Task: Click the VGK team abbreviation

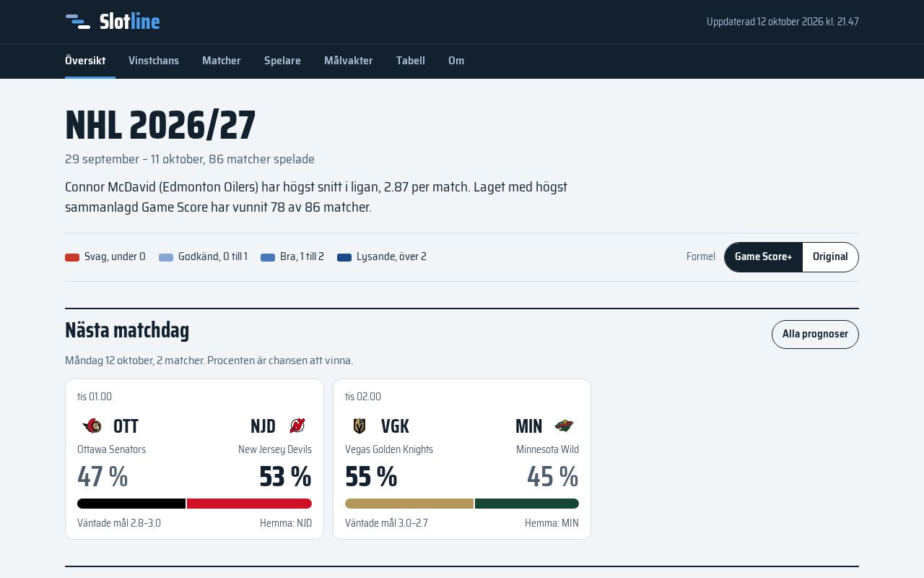Action: (395, 426)
